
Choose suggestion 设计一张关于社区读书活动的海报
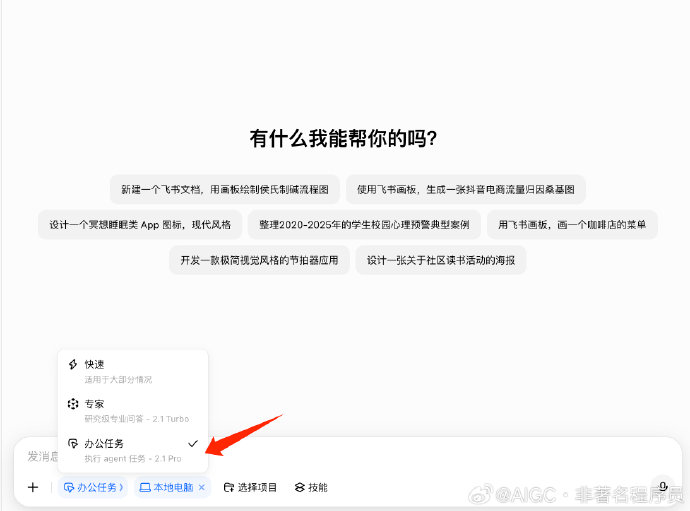pos(440,260)
